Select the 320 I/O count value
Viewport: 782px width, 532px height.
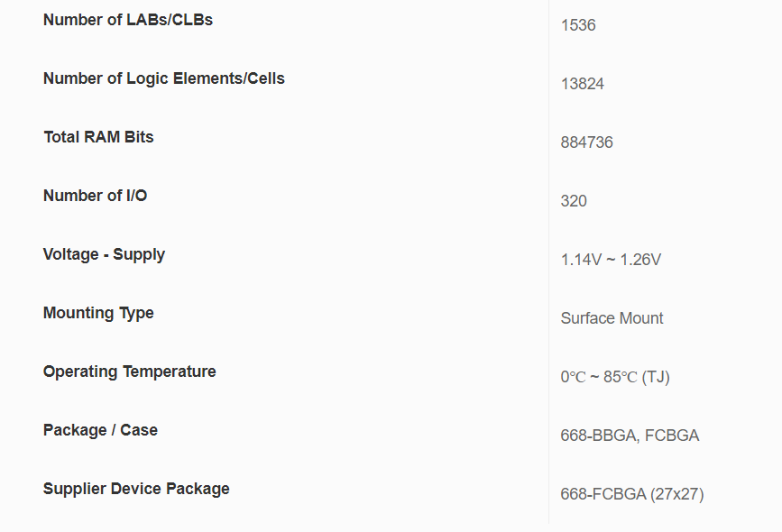coord(574,201)
